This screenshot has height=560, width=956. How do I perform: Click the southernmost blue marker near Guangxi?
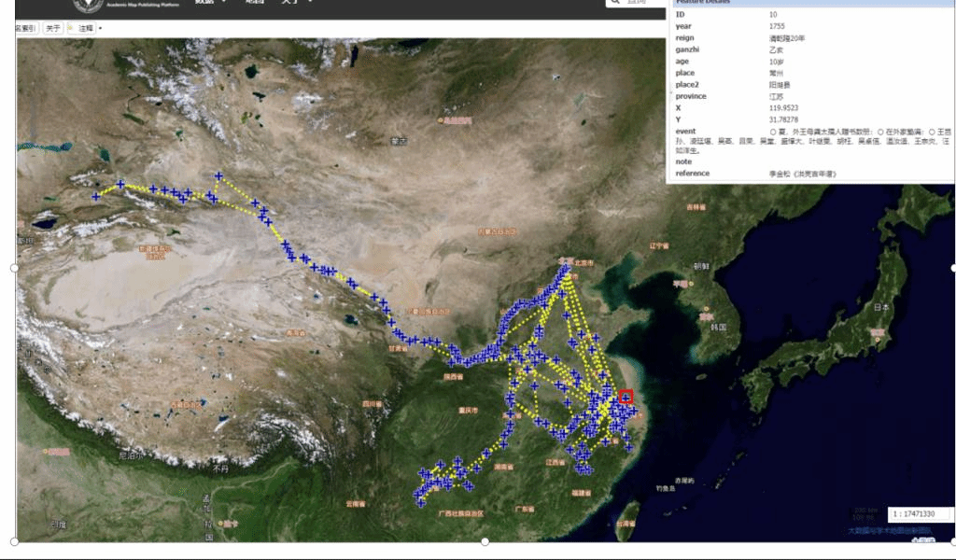pos(421,502)
